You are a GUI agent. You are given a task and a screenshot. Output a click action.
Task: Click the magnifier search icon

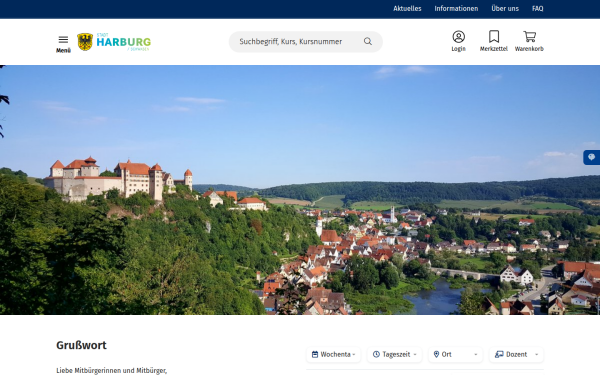point(368,41)
